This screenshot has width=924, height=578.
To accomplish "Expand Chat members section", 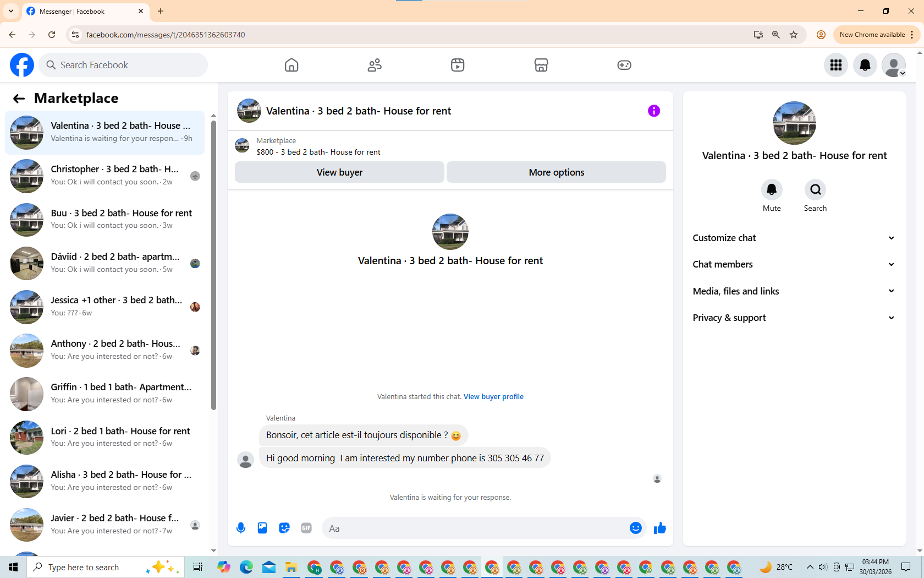I will tap(794, 264).
